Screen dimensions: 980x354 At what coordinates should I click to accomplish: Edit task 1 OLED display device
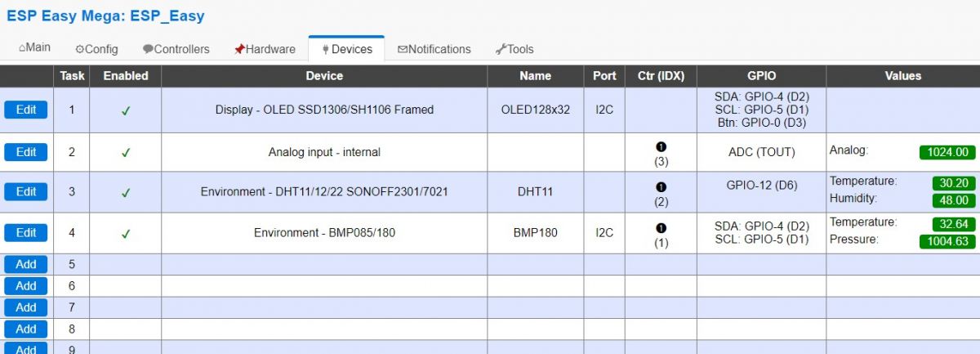pos(26,110)
